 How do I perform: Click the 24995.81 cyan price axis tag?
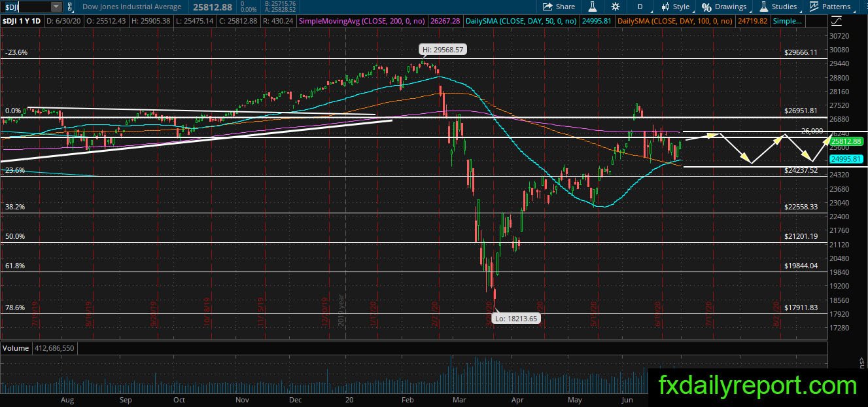846,159
